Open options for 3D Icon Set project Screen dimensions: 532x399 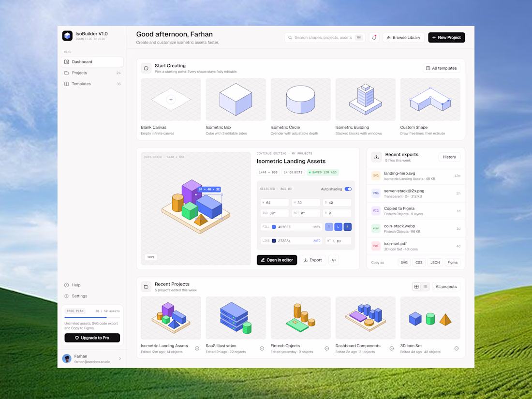pyautogui.click(x=457, y=348)
